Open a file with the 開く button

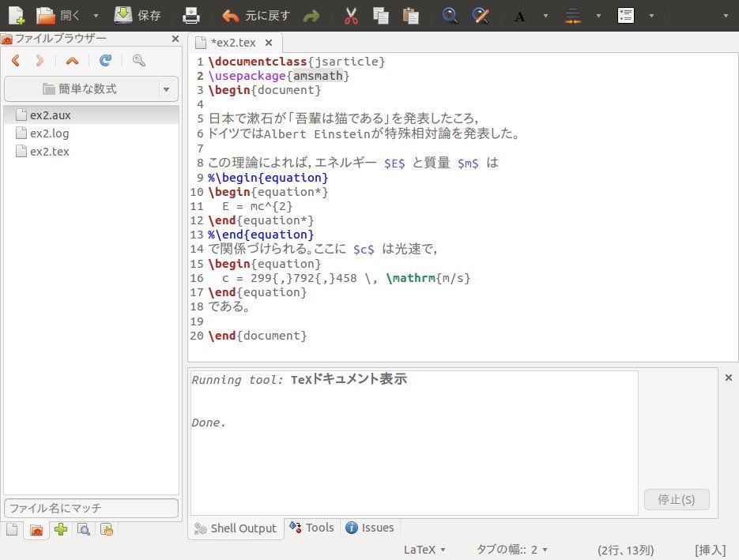[x=58, y=16]
